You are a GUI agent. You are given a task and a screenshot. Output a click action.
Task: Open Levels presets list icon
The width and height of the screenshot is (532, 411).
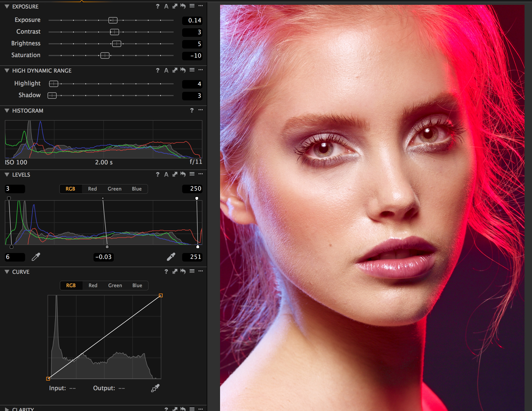[192, 174]
